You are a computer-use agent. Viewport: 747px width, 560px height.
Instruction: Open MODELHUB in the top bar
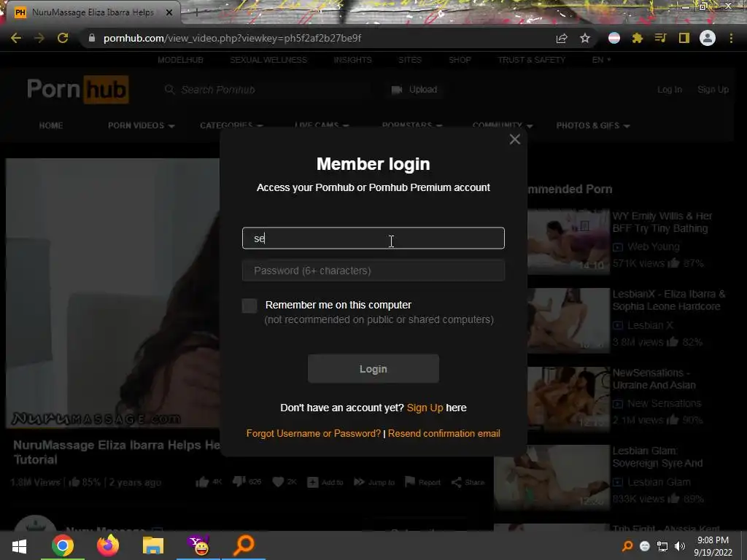coord(181,60)
